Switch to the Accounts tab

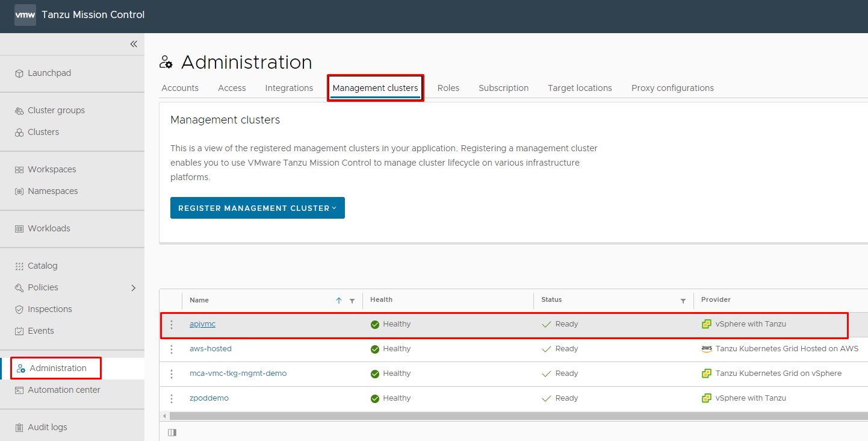point(180,88)
